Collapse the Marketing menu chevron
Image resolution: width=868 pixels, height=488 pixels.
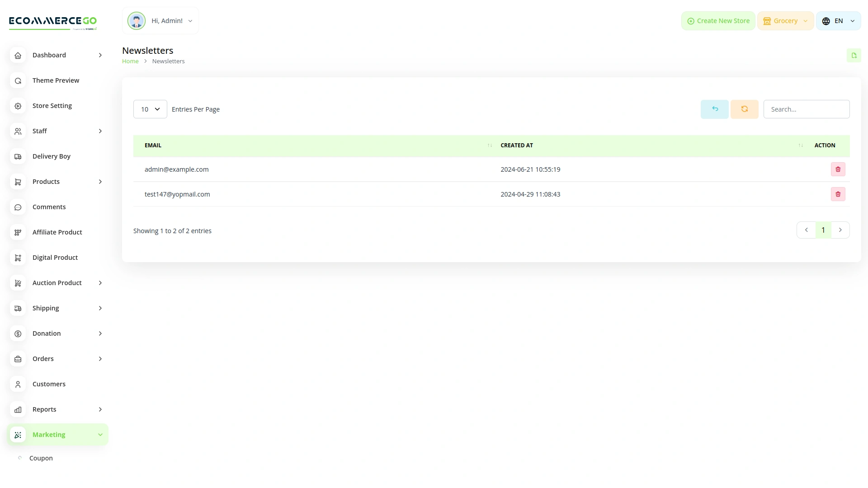click(x=100, y=434)
